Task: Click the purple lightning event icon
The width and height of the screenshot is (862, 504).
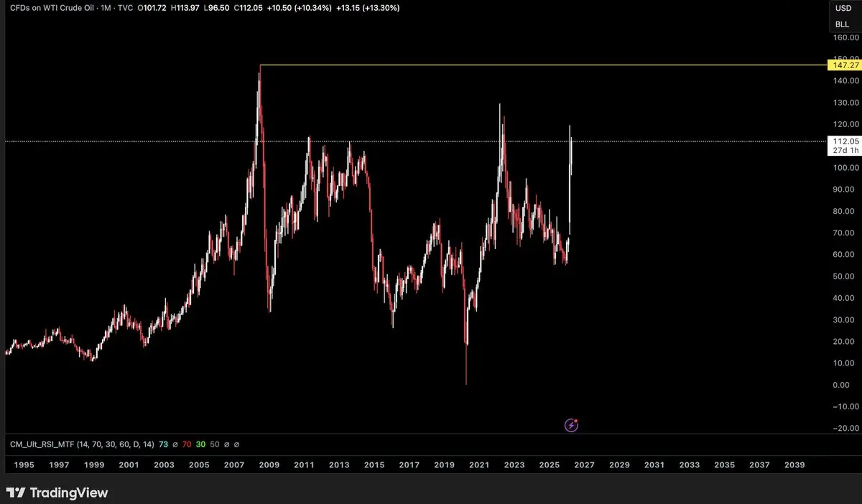Action: tap(571, 425)
